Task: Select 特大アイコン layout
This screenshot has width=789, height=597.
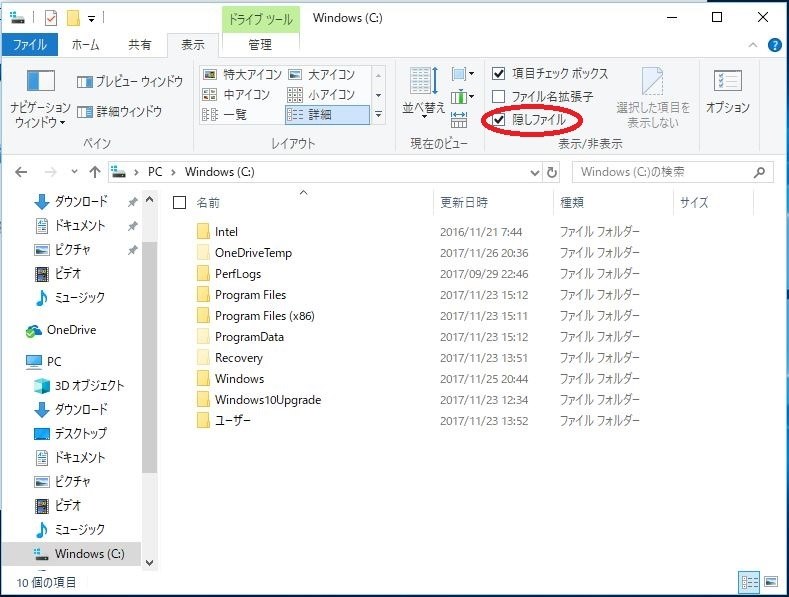Action: coord(242,74)
